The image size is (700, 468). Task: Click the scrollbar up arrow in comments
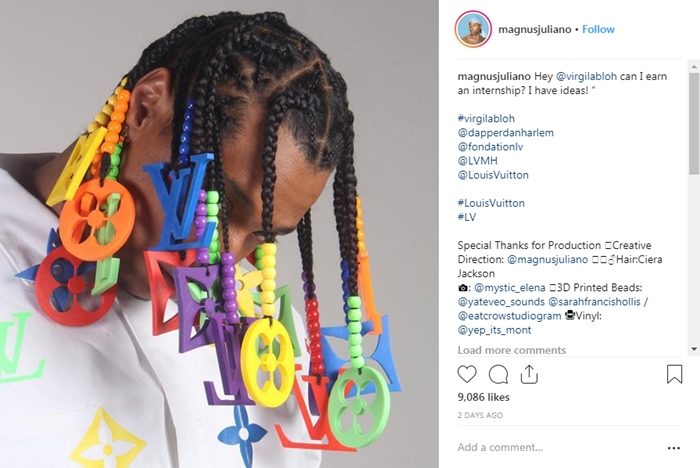[x=694, y=67]
